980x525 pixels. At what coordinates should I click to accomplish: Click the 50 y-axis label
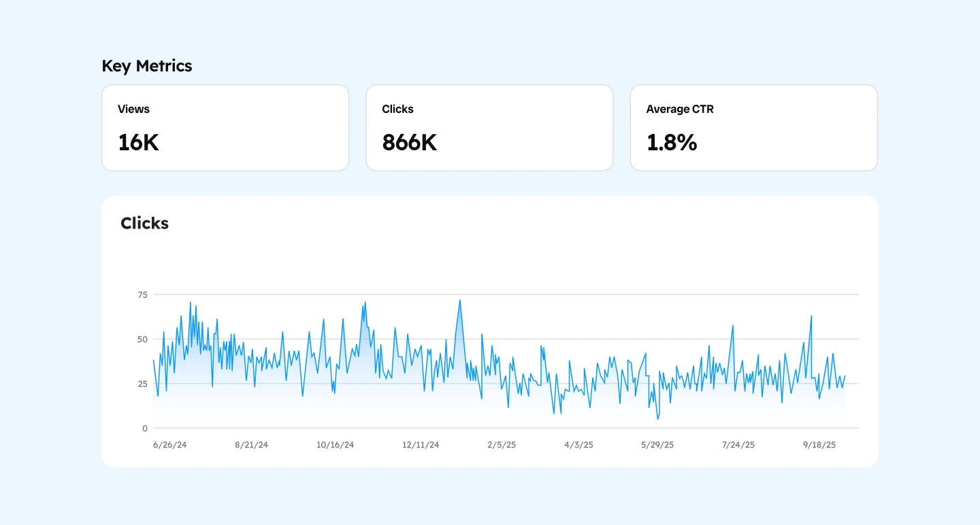142,339
